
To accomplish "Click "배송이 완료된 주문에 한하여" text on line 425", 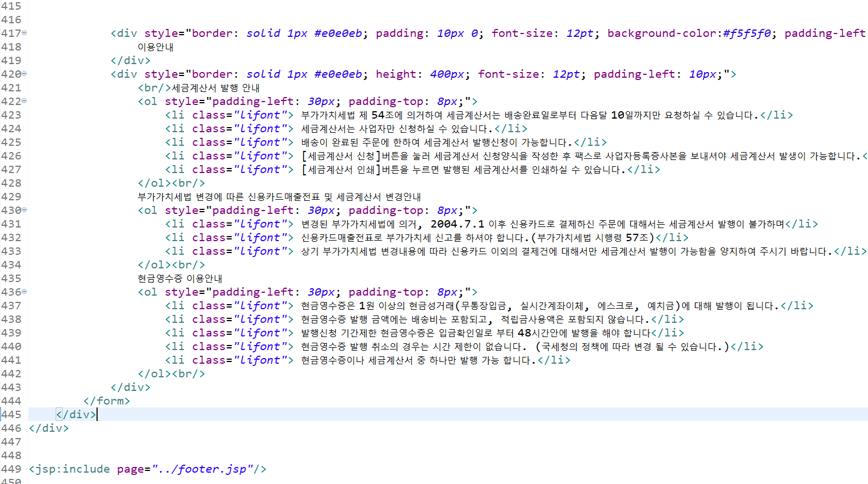I will pyautogui.click(x=360, y=142).
